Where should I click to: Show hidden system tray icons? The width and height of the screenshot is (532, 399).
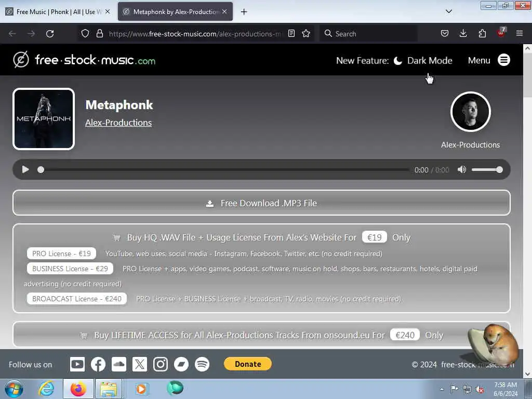pyautogui.click(x=442, y=390)
